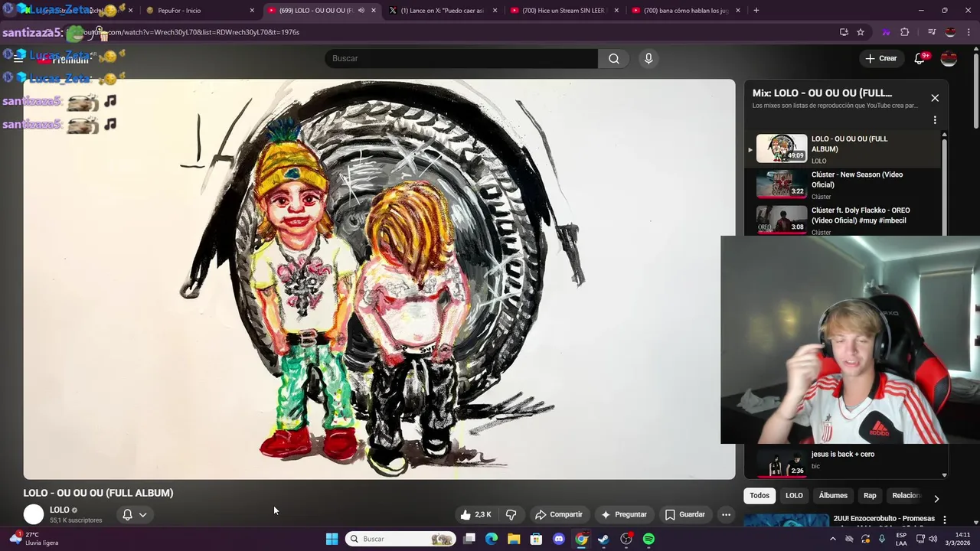Open the Chrome three-dot menu
Viewport: 980px width, 551px height.
click(x=969, y=32)
